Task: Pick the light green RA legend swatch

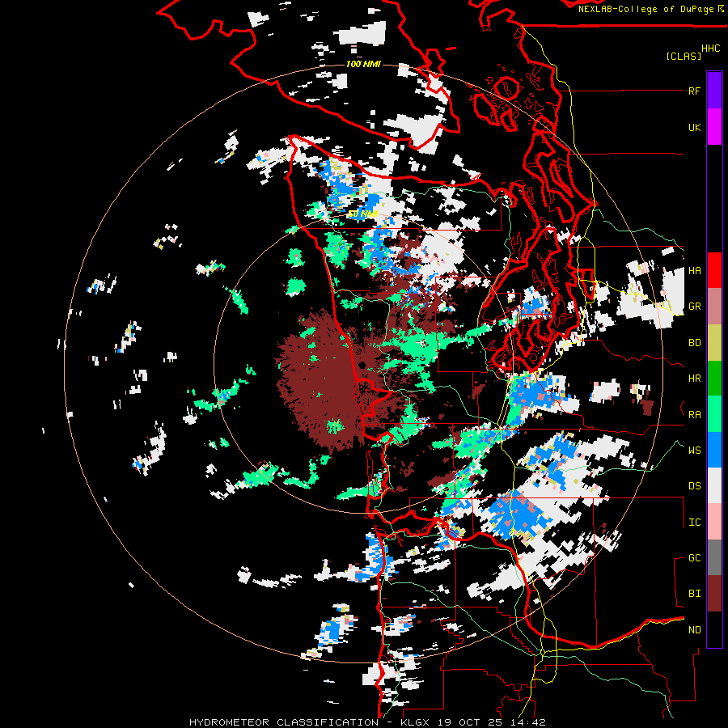Action: pos(714,414)
